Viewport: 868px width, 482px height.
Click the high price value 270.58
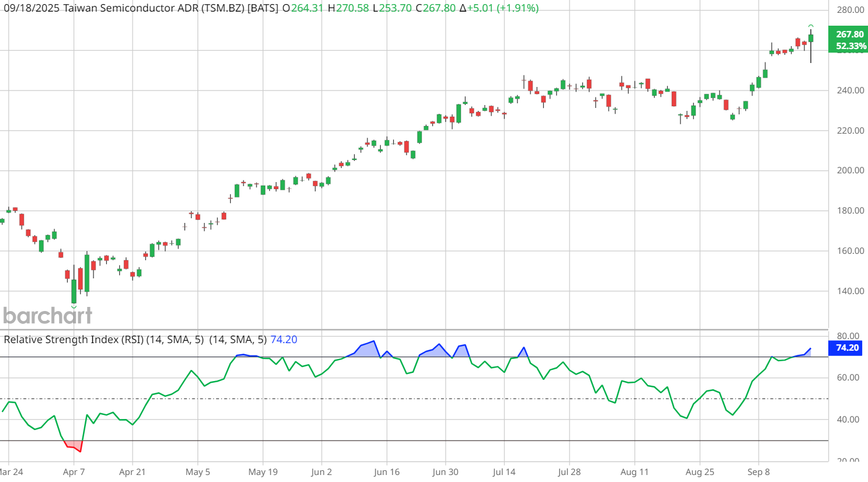pyautogui.click(x=352, y=8)
